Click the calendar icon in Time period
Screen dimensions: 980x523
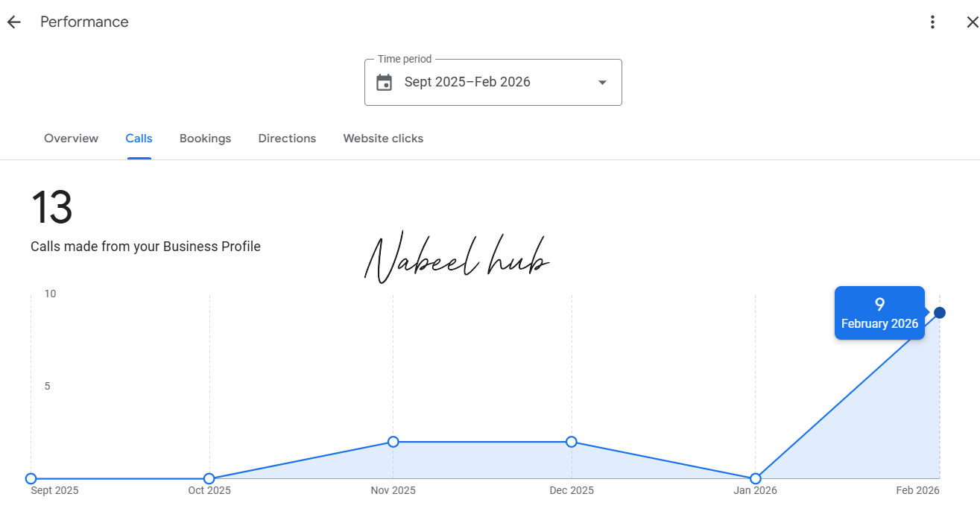[384, 83]
